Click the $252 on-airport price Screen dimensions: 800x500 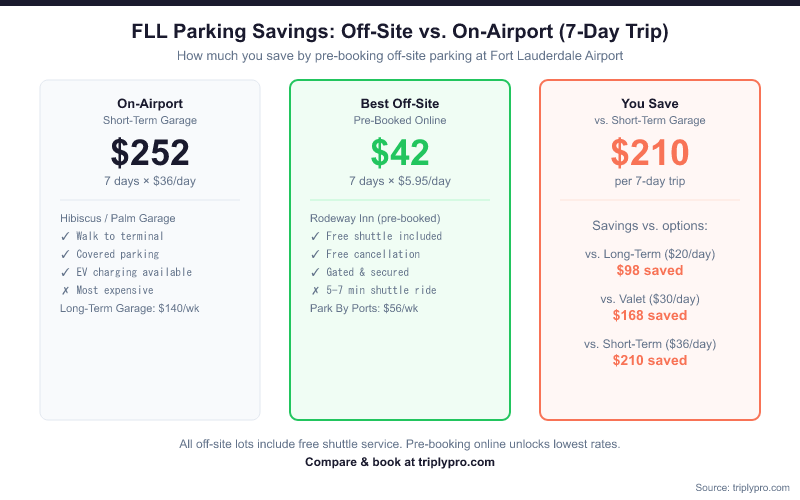tap(150, 153)
